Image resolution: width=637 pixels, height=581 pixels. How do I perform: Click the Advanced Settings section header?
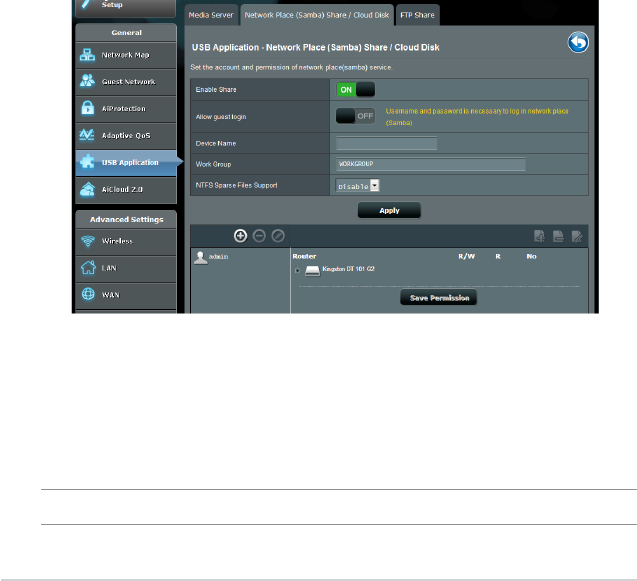pos(126,219)
